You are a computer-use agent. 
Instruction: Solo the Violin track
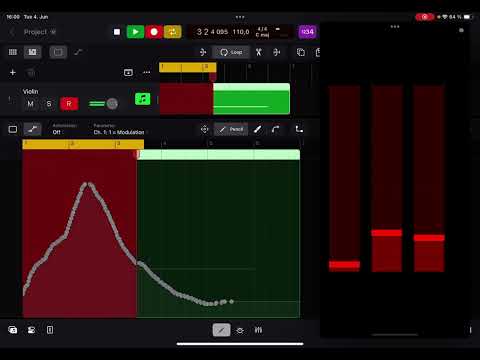[49, 104]
